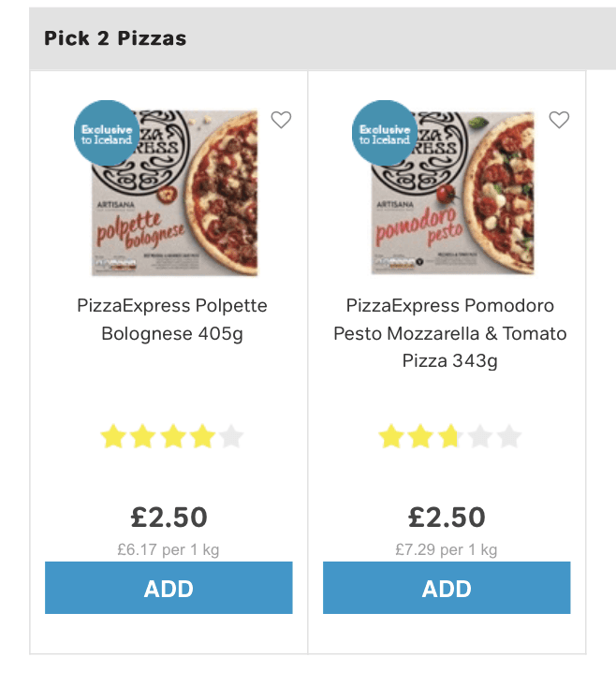Screen dimensions: 616x686
Task: Click first star of Polpette Bolognese rating
Action: [x=112, y=436]
